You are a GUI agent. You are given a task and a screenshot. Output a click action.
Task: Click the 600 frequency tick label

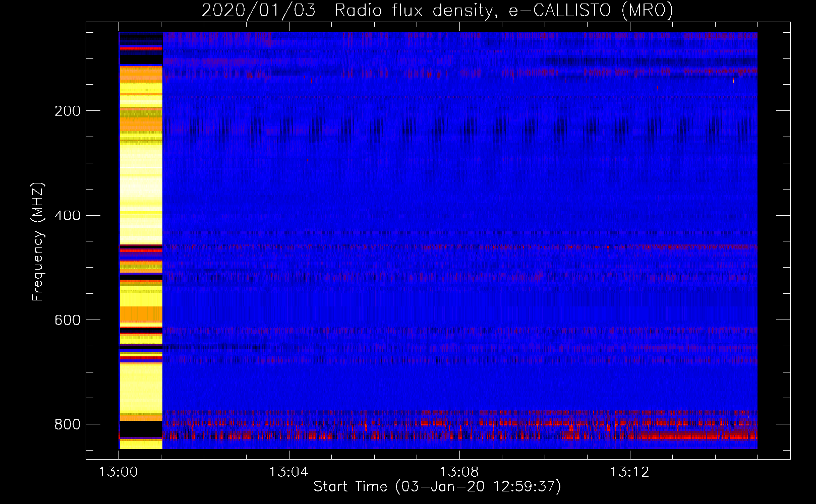point(67,320)
